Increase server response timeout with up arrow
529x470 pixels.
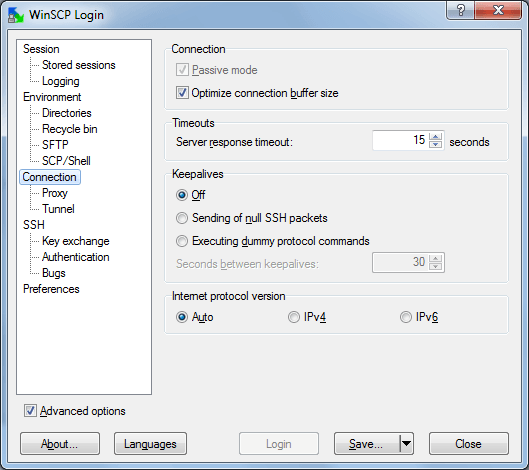(x=436, y=137)
